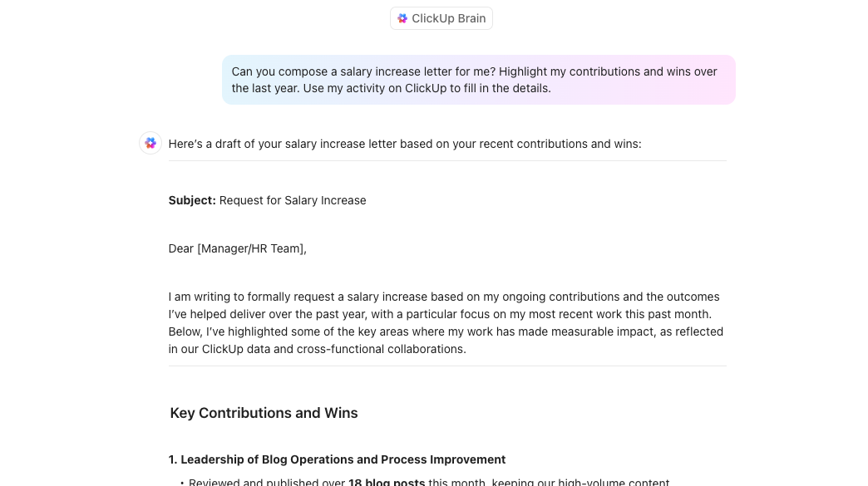868x486 pixels.
Task: Click "Can you compose a salary" in prompt
Action: [304, 71]
